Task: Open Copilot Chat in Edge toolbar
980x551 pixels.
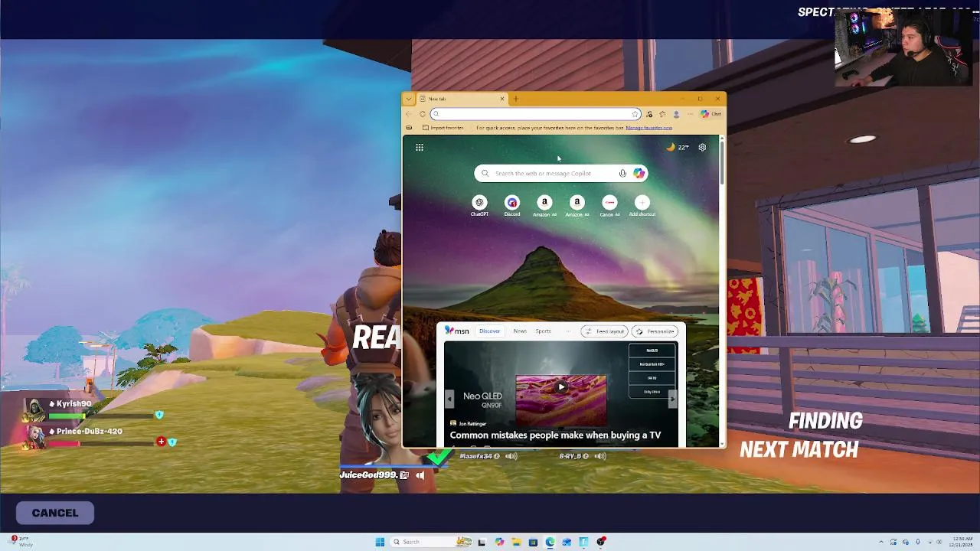Action: point(710,114)
